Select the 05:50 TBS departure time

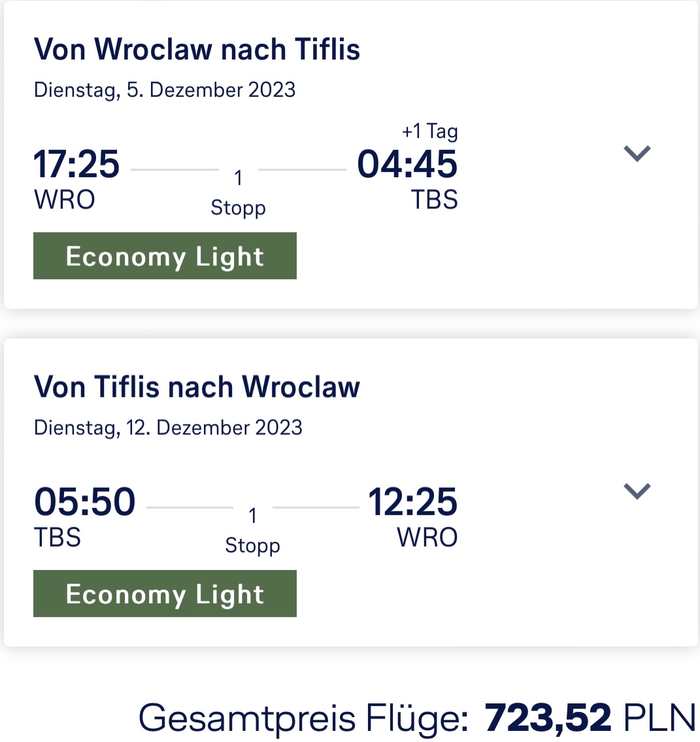[85, 501]
